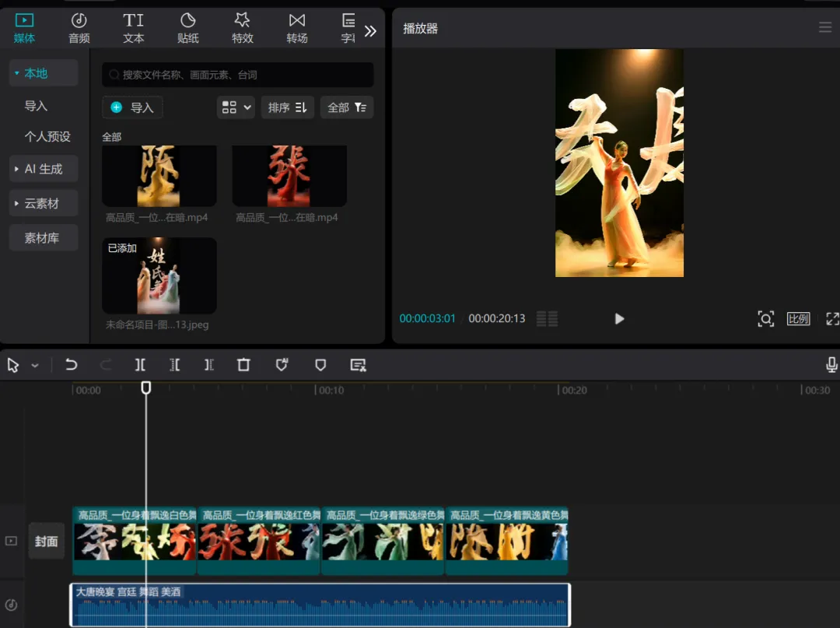840x628 pixels.
Task: Switch to the 音频 audio tab
Action: 79,28
